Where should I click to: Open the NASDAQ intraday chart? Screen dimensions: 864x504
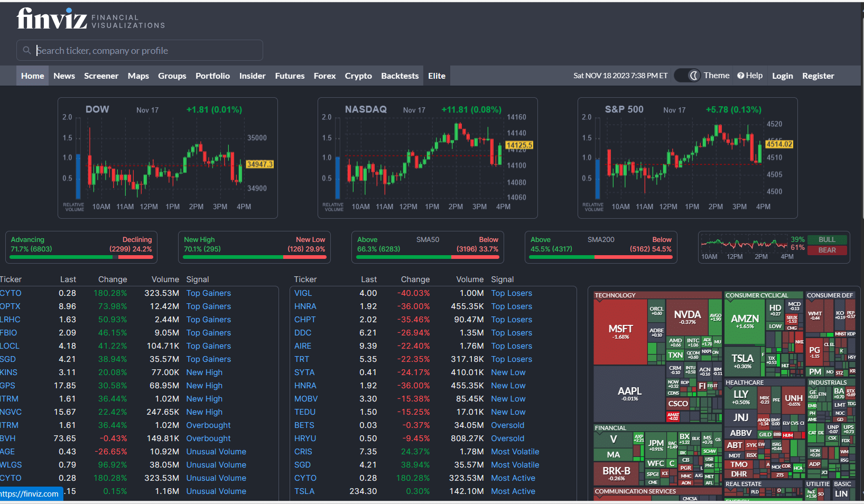(428, 157)
